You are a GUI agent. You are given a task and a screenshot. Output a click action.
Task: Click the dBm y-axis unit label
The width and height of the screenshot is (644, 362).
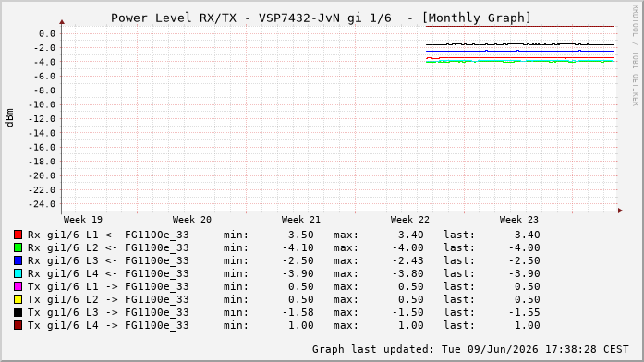click(10, 117)
